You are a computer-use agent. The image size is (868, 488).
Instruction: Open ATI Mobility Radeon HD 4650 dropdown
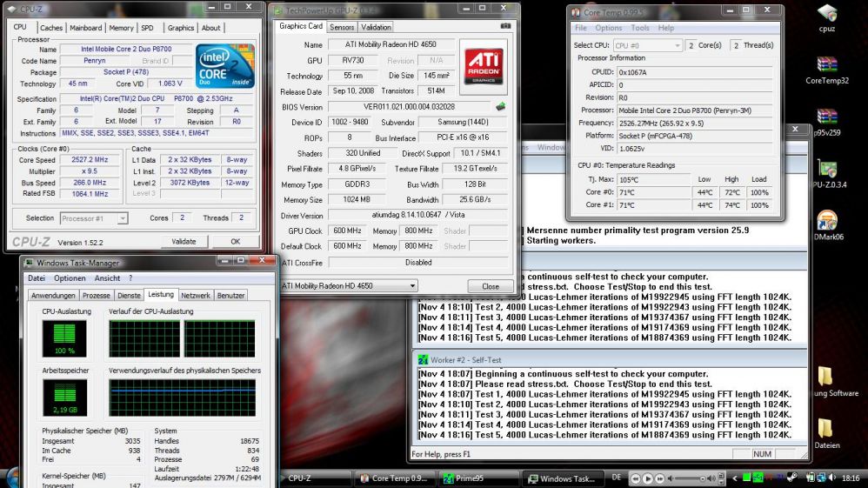(348, 286)
